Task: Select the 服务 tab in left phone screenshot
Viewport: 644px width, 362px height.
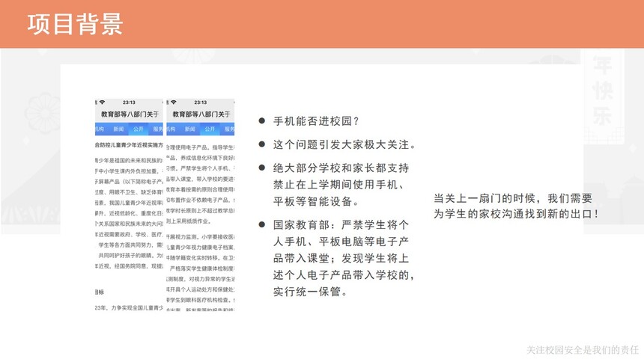Action: (157, 129)
